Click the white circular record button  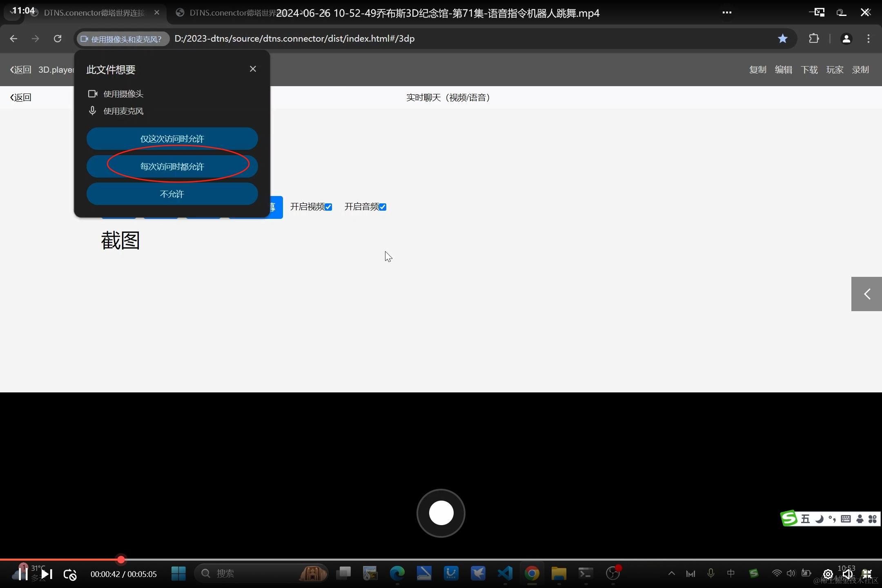tap(441, 513)
